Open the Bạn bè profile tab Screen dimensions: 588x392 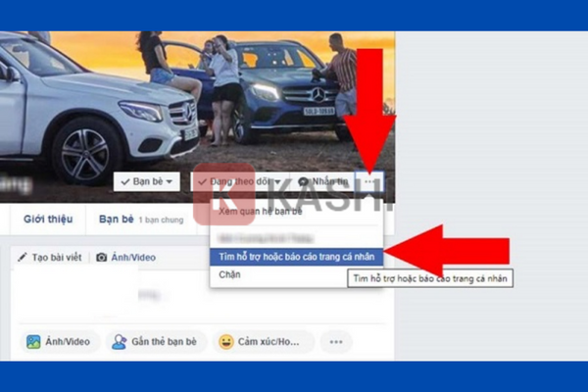[116, 219]
